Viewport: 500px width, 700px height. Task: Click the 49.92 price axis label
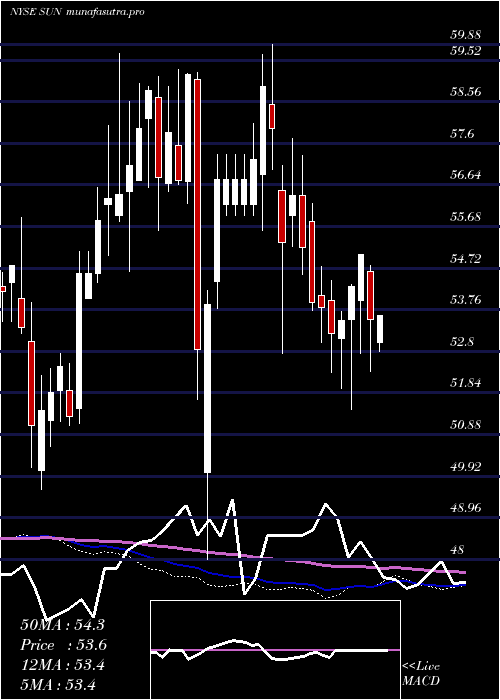466,466
